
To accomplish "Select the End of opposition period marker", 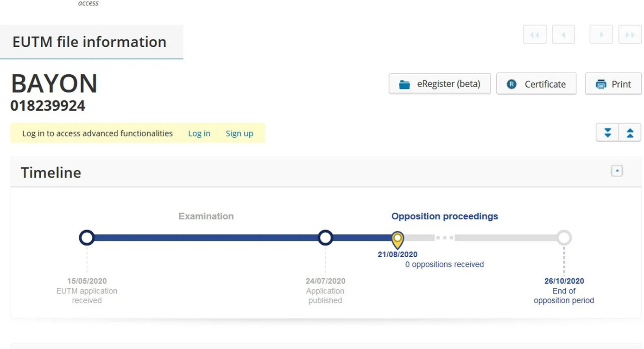I will point(564,238).
